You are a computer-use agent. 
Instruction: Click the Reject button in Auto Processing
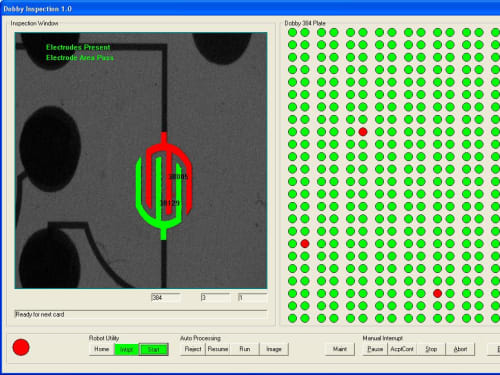193,349
